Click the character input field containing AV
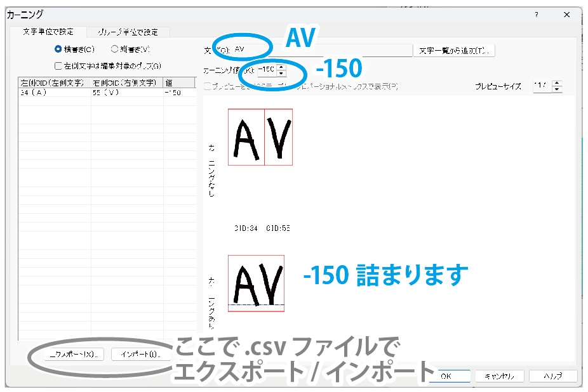The width and height of the screenshot is (588, 392). tap(317, 49)
